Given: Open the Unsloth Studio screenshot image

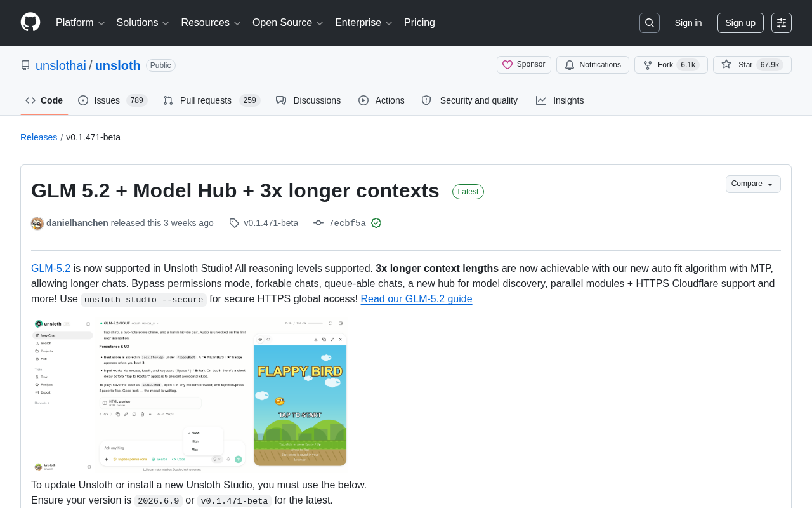Looking at the screenshot, I should coord(190,394).
